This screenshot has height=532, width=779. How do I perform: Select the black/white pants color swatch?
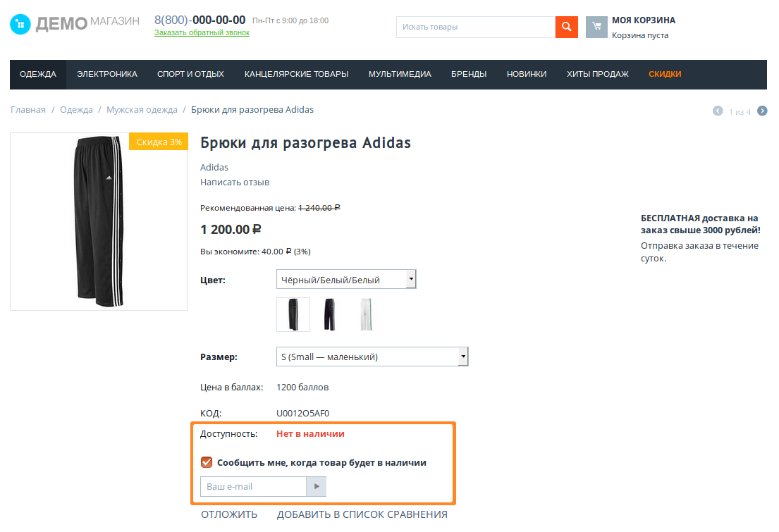(x=293, y=314)
